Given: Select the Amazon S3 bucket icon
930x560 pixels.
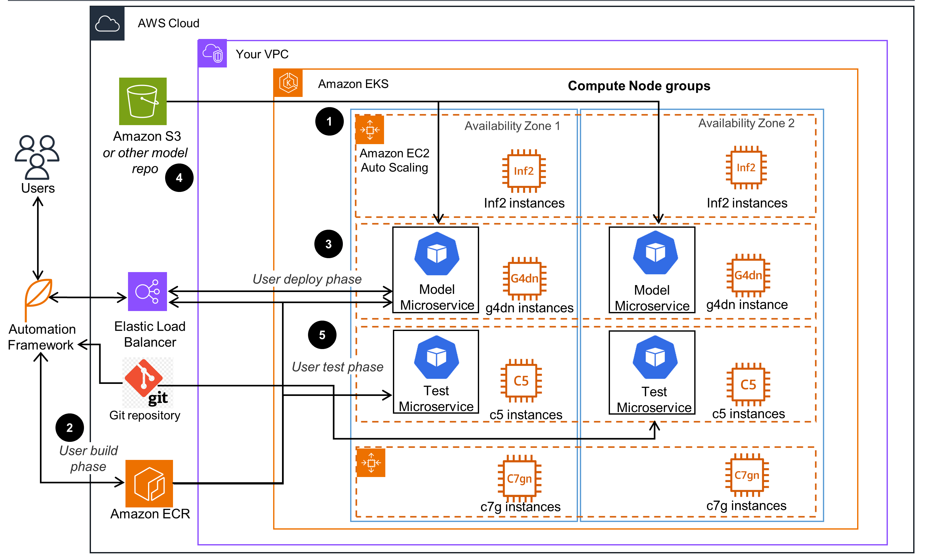Looking at the screenshot, I should 143,101.
